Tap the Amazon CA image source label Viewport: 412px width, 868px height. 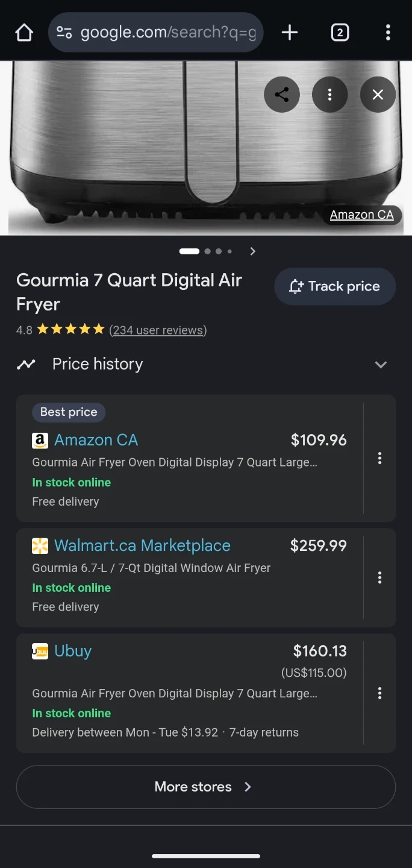coord(361,215)
